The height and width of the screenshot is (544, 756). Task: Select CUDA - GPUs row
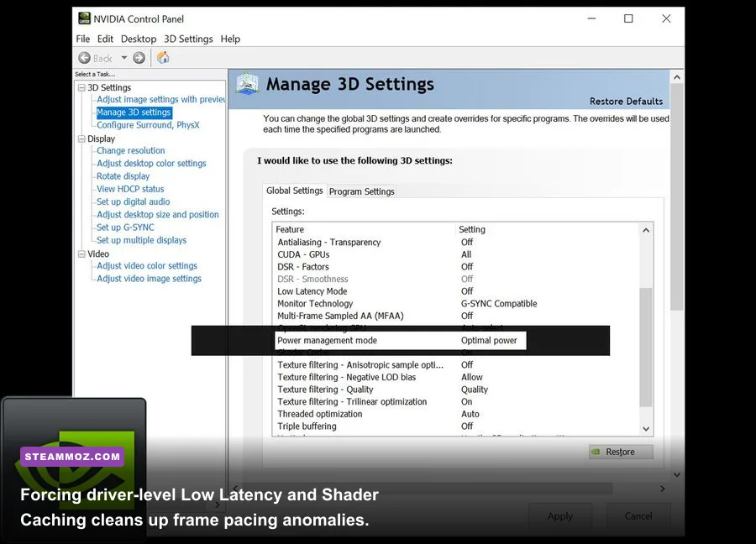[455, 254]
